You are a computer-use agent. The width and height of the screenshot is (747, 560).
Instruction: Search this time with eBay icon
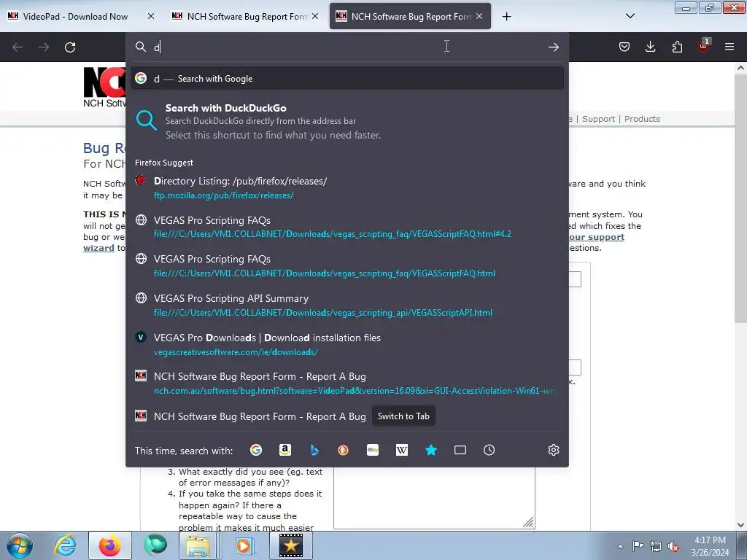coord(373,450)
